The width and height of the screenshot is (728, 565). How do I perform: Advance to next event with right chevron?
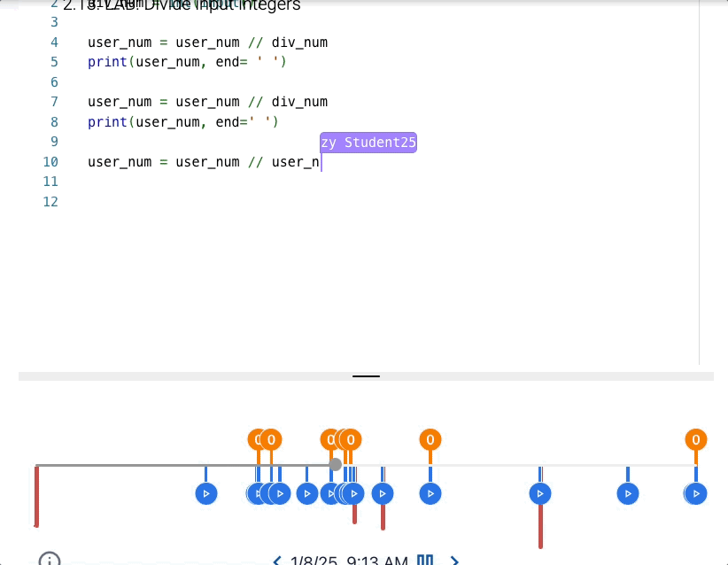455,561
